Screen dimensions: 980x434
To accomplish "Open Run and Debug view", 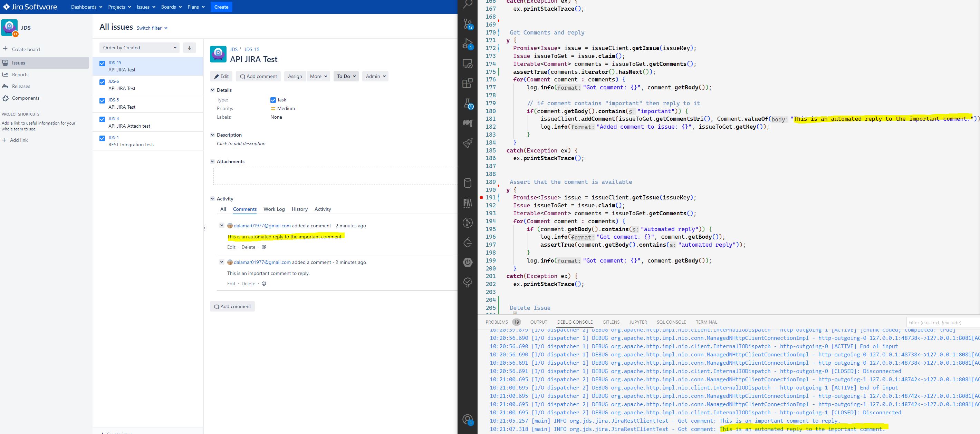I will pos(468,44).
